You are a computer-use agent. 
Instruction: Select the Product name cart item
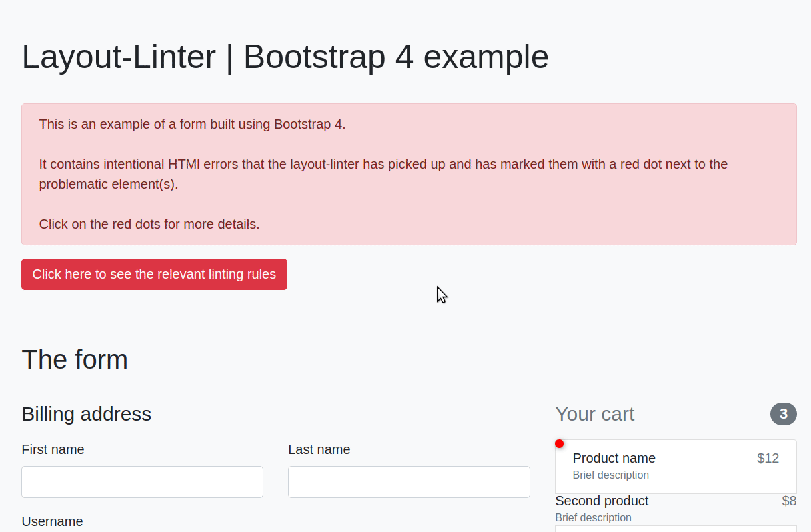point(676,467)
